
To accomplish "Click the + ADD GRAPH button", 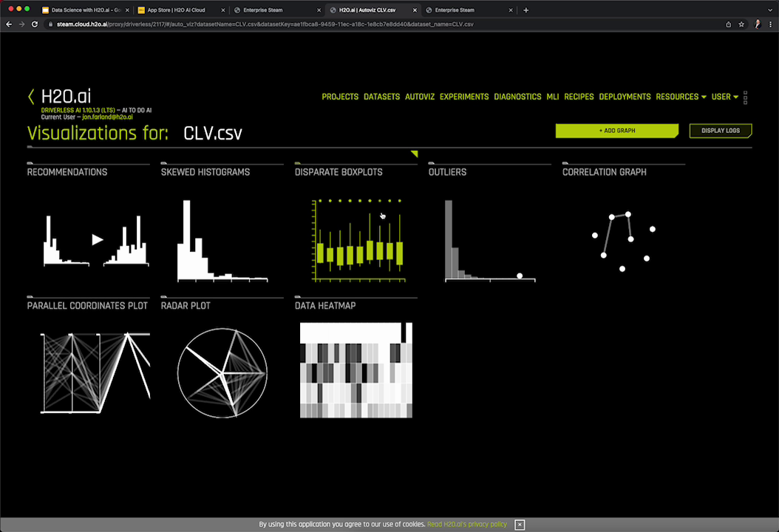I will pos(616,130).
